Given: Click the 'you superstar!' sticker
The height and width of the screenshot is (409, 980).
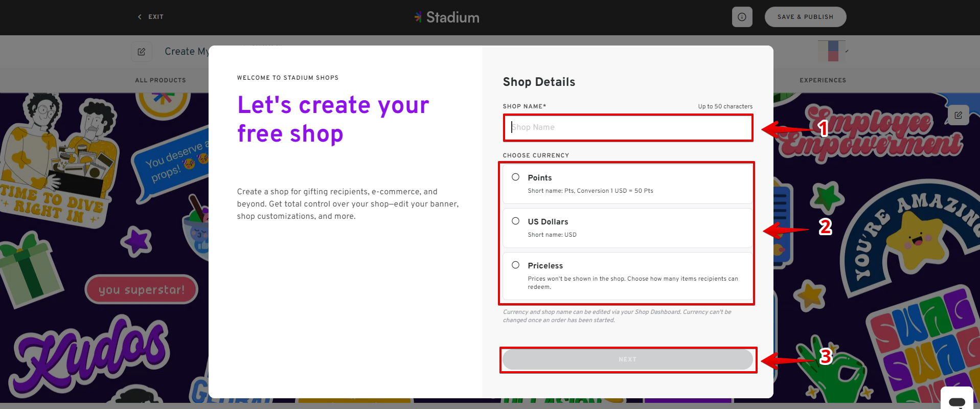Looking at the screenshot, I should (141, 290).
